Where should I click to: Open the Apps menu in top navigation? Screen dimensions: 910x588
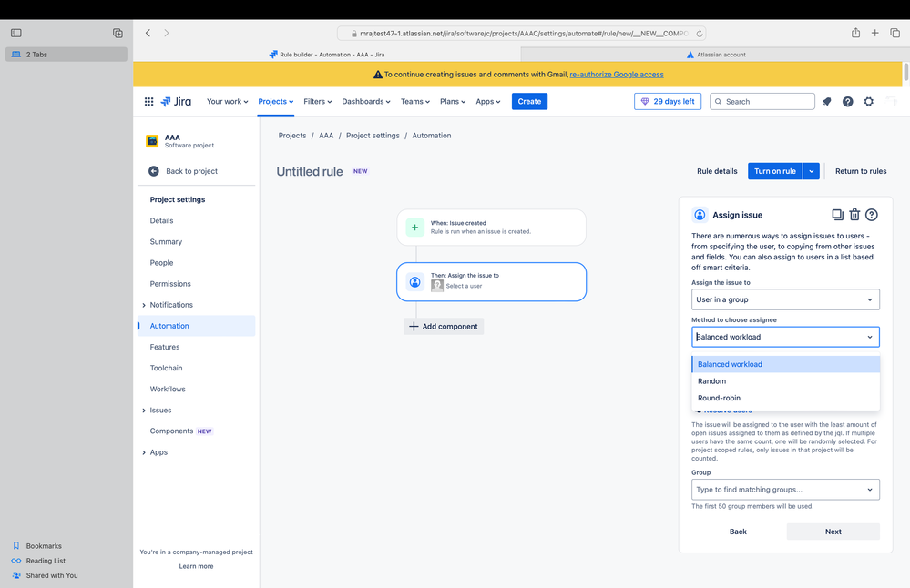click(488, 101)
